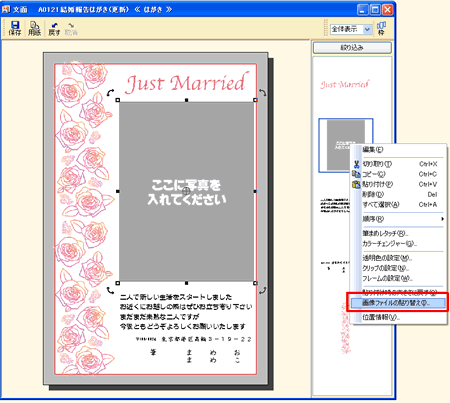The image size is (450, 403).
Task: Click the top-right rotate handle of photo frame
Action: tap(263, 92)
